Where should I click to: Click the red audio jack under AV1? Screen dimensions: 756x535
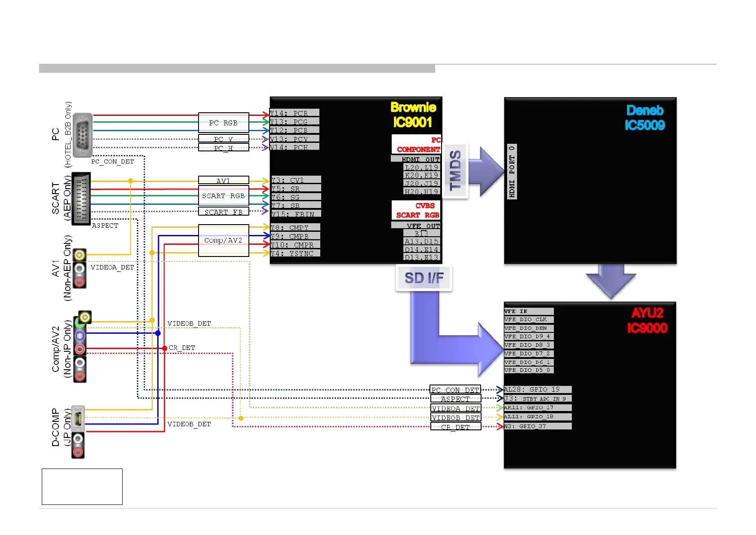[80, 282]
